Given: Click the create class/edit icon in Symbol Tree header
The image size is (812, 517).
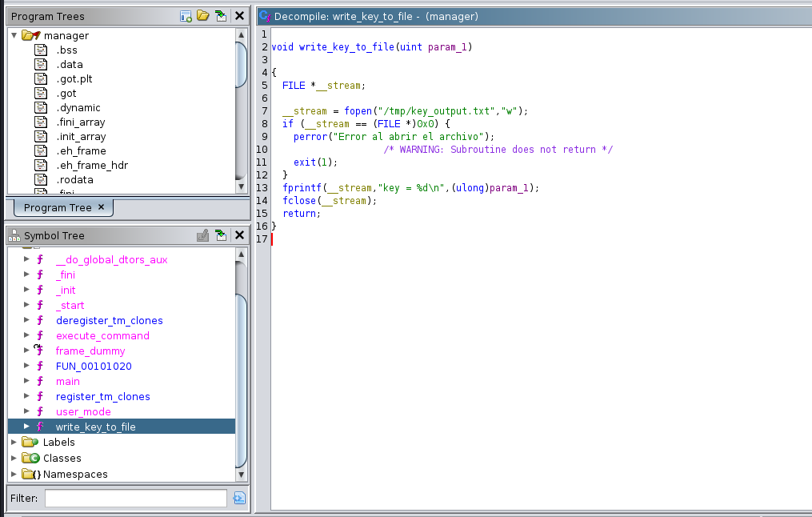Looking at the screenshot, I should pyautogui.click(x=203, y=235).
